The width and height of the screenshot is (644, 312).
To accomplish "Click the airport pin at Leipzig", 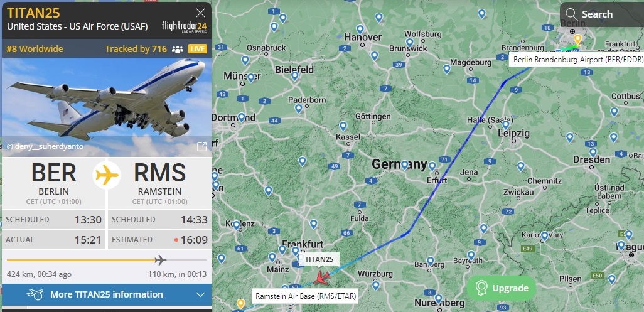I will [x=505, y=124].
